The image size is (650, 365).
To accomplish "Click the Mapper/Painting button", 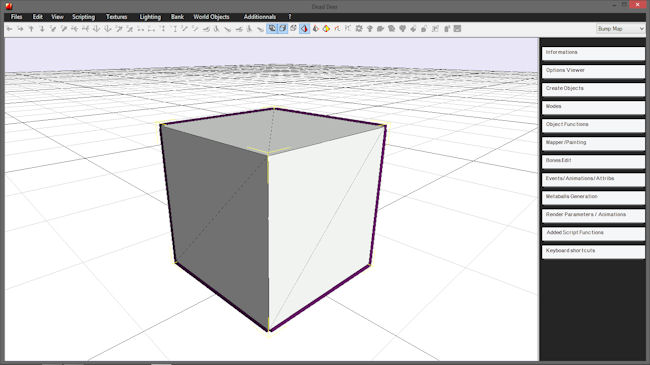I will [593, 143].
